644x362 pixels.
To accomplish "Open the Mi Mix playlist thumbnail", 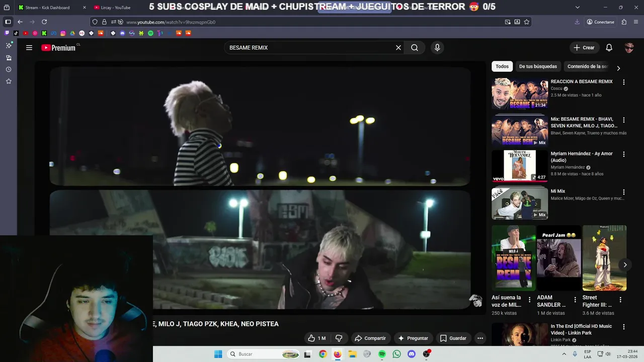I will 520,203.
